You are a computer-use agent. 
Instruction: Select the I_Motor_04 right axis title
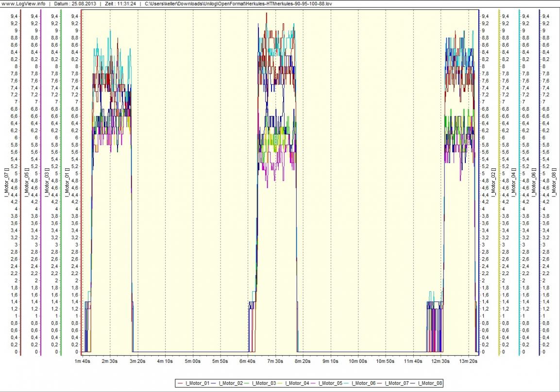[x=513, y=183]
